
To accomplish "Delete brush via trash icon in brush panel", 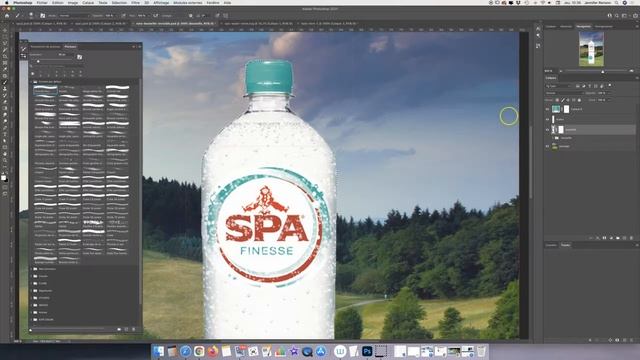I will tap(133, 329).
